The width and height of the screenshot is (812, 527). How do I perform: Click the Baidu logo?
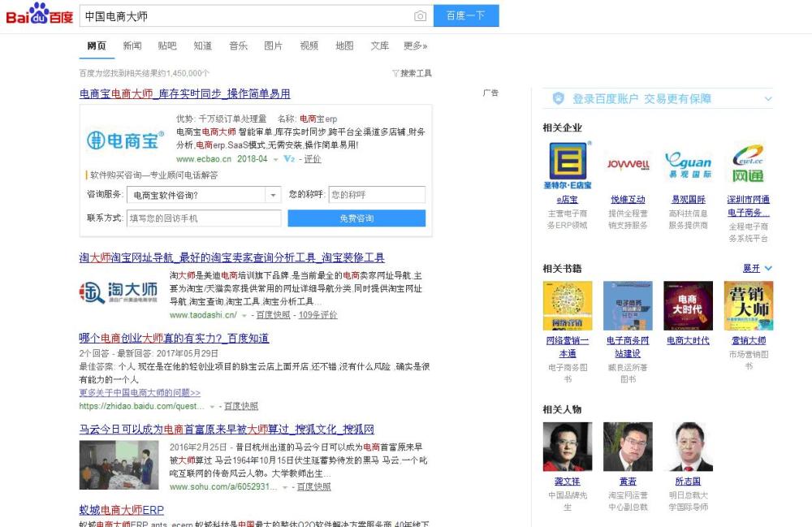point(39,14)
